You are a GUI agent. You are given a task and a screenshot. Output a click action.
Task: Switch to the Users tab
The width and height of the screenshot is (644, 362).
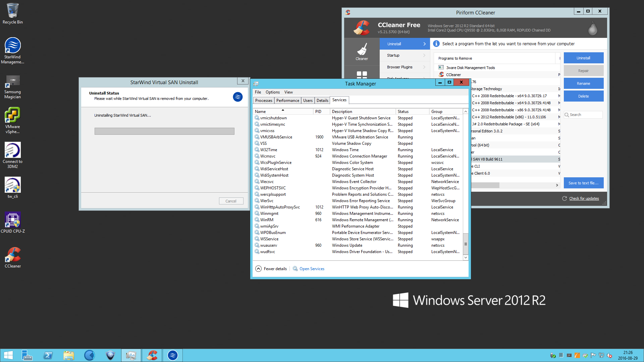308,101
